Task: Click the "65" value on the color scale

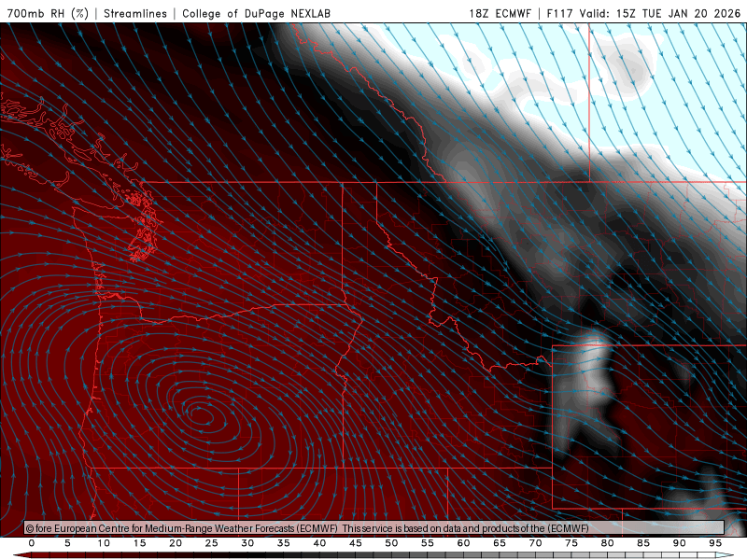Action: (500, 543)
